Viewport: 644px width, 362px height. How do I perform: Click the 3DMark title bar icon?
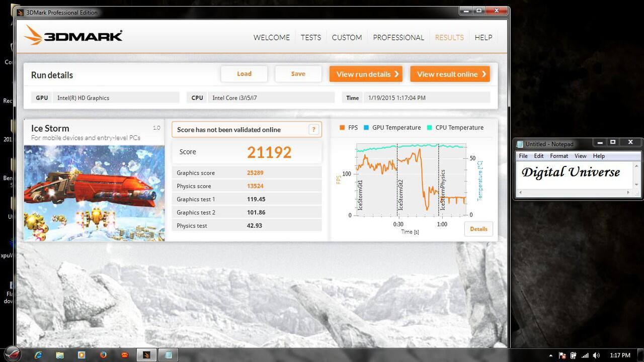coord(20,13)
